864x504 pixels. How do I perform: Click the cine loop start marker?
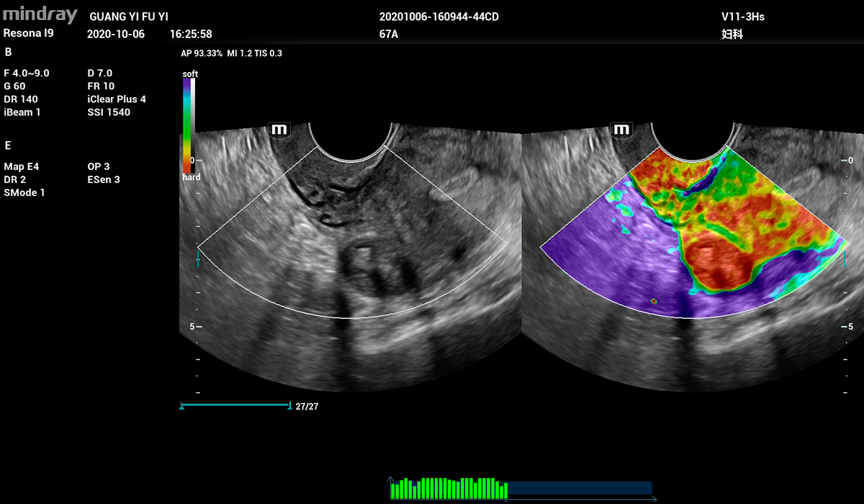pos(182,407)
